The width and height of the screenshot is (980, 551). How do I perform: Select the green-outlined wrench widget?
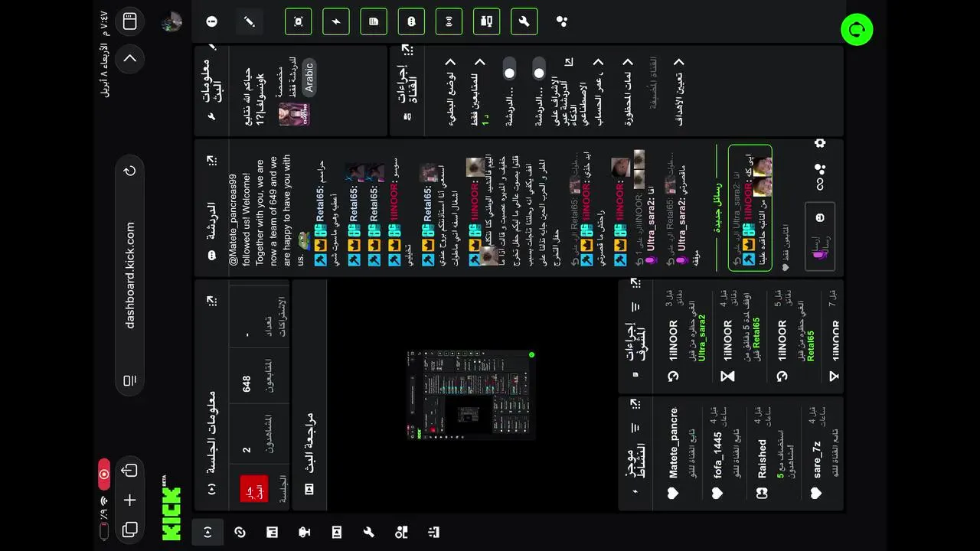(524, 21)
